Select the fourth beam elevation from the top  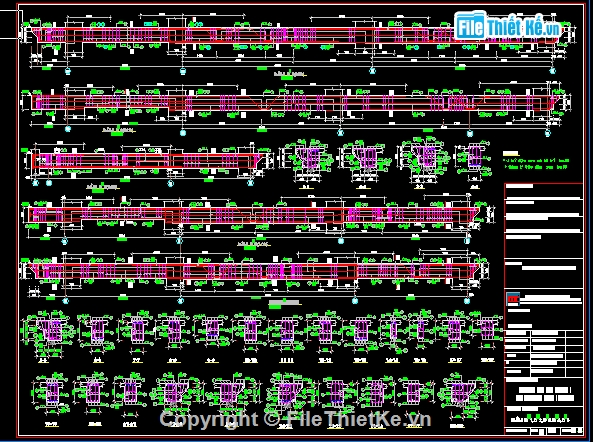pos(259,219)
